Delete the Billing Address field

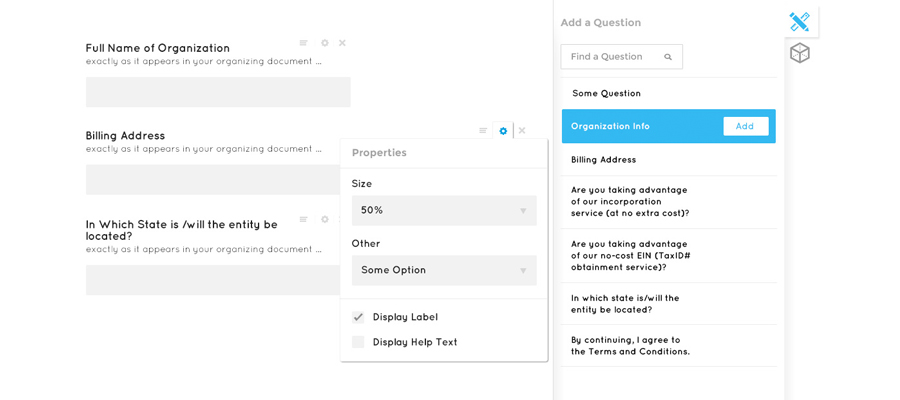pos(522,131)
